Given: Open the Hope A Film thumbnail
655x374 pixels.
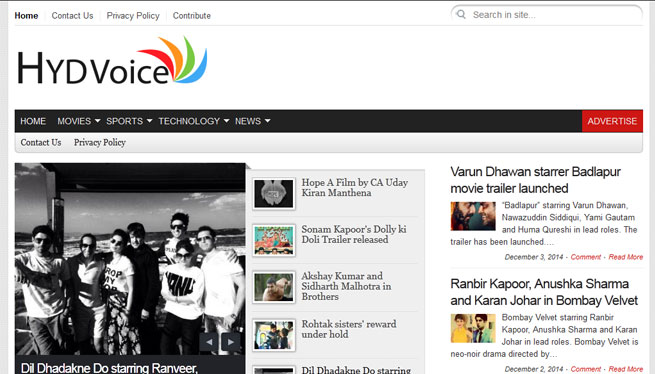Looking at the screenshot, I should click(x=274, y=193).
